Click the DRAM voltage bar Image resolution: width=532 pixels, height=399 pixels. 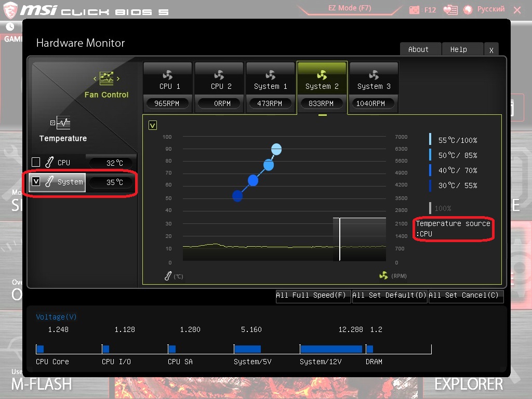[x=370, y=349]
